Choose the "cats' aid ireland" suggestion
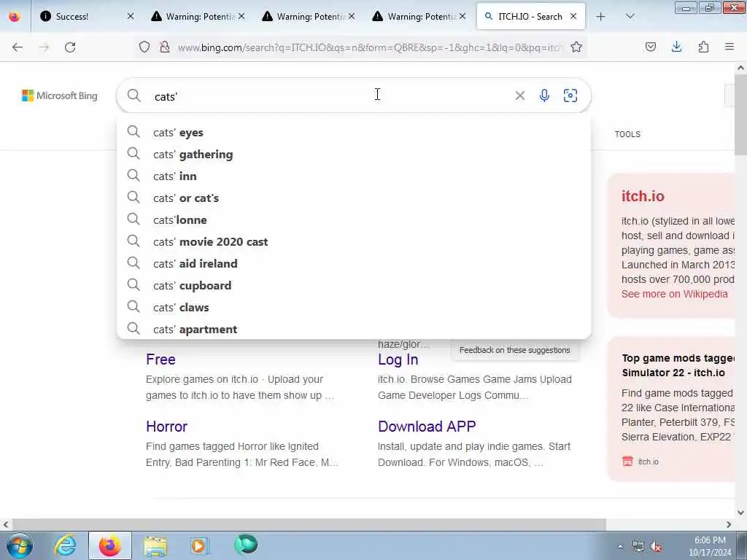The width and height of the screenshot is (747, 560). (x=354, y=264)
